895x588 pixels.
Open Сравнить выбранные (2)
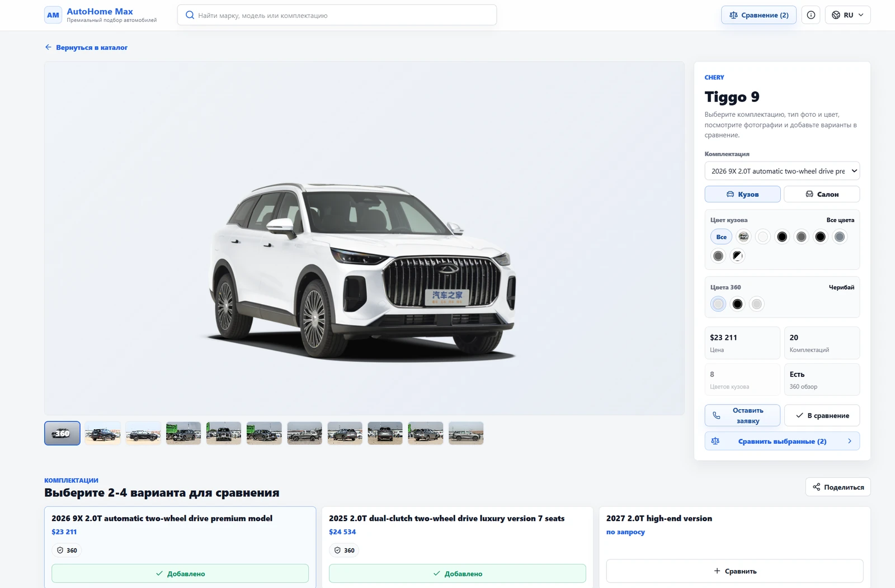782,441
